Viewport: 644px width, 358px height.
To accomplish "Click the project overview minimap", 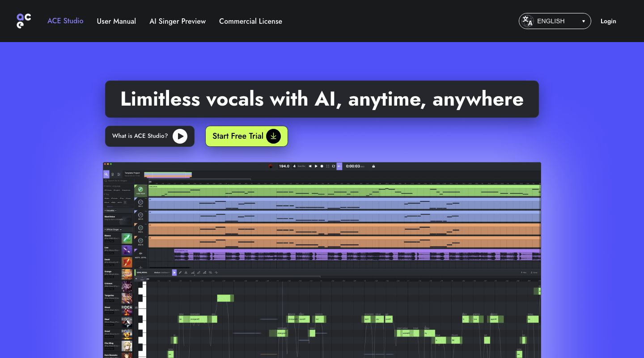I will (168, 175).
